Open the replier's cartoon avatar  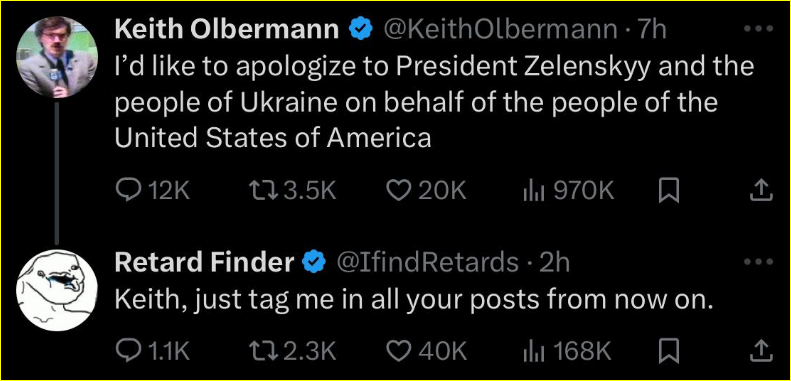click(56, 290)
